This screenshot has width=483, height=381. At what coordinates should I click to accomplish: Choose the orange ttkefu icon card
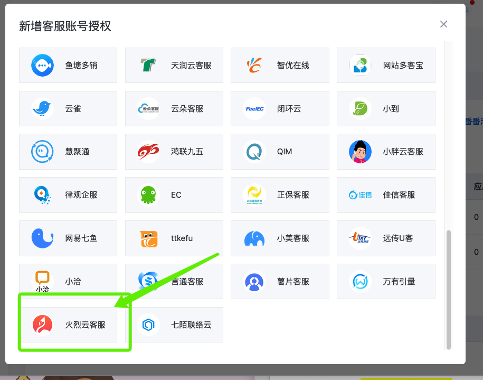(x=174, y=238)
